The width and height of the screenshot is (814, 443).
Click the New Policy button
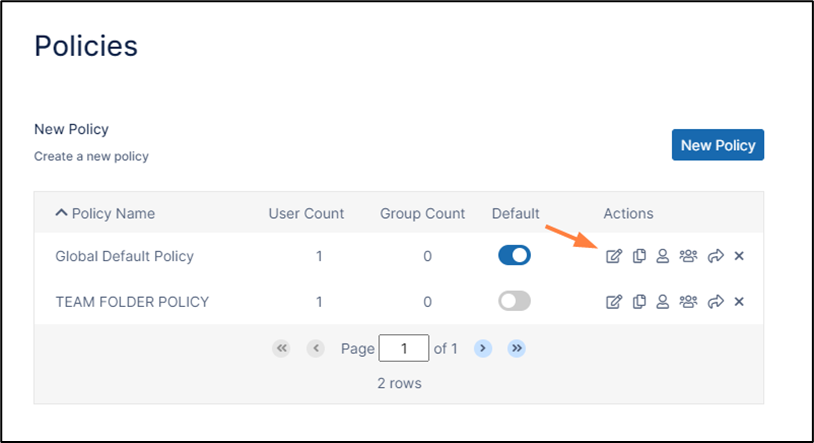point(717,145)
